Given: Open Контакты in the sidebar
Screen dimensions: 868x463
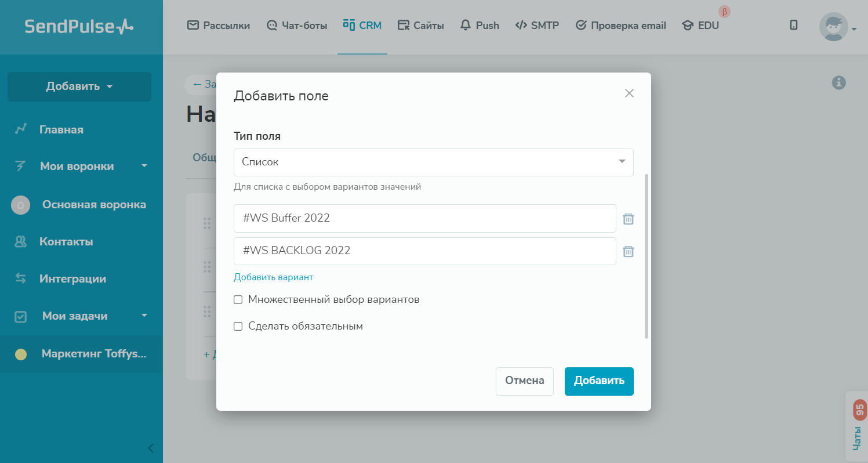Looking at the screenshot, I should (x=66, y=242).
